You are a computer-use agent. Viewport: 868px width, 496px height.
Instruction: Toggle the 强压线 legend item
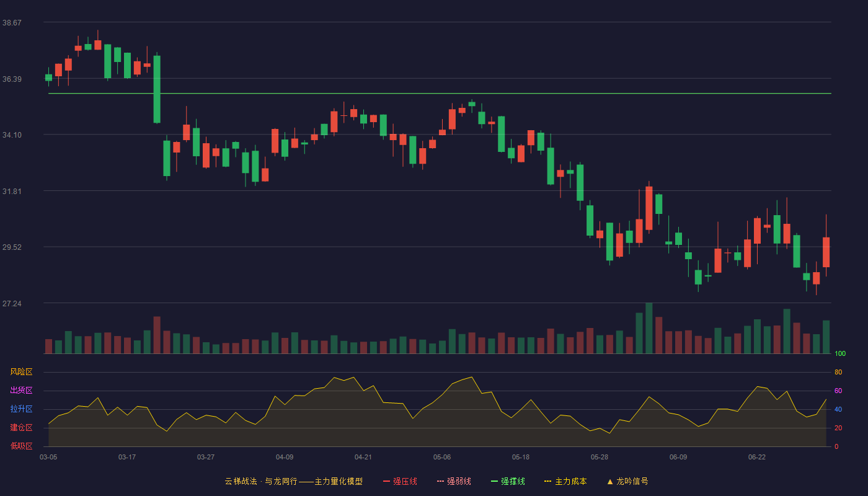click(400, 481)
